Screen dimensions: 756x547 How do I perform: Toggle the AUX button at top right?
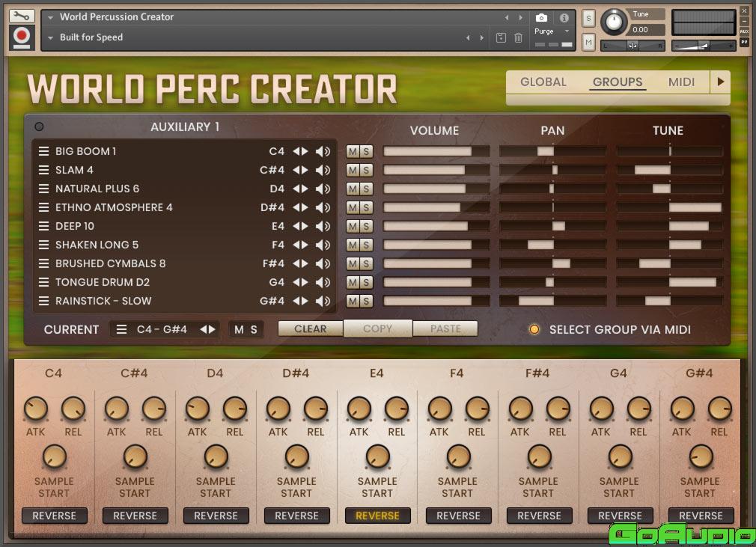pos(744,31)
